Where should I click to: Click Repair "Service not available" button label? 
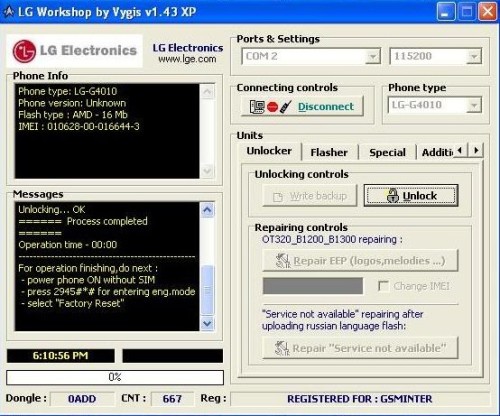(369, 348)
